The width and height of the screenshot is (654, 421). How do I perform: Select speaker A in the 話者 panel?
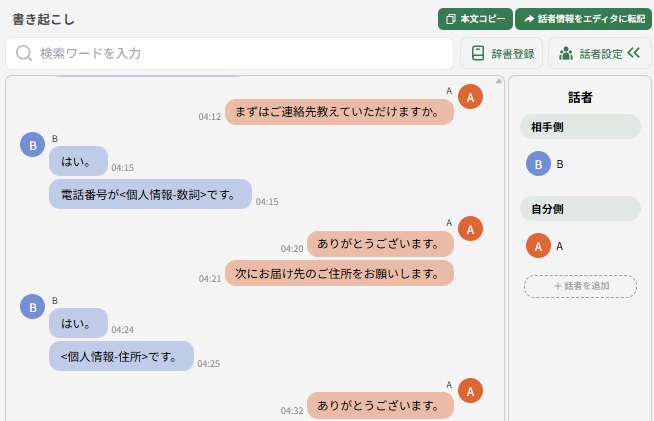pos(545,246)
